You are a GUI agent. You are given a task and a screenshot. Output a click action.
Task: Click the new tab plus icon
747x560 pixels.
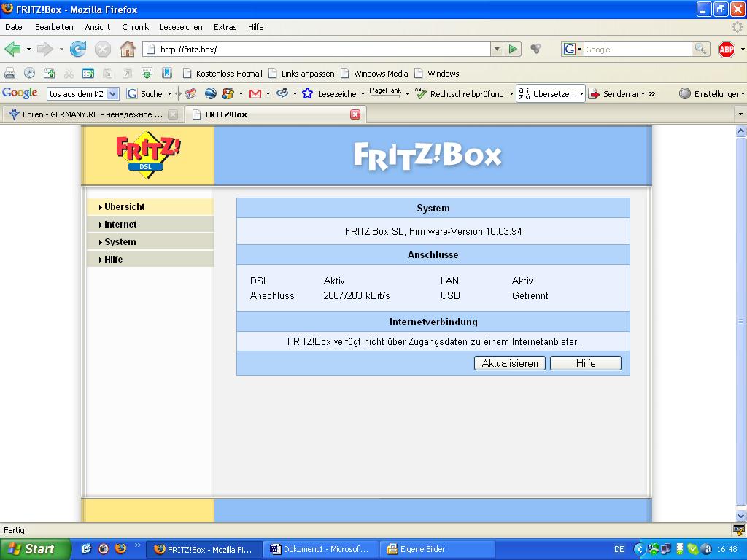49,74
